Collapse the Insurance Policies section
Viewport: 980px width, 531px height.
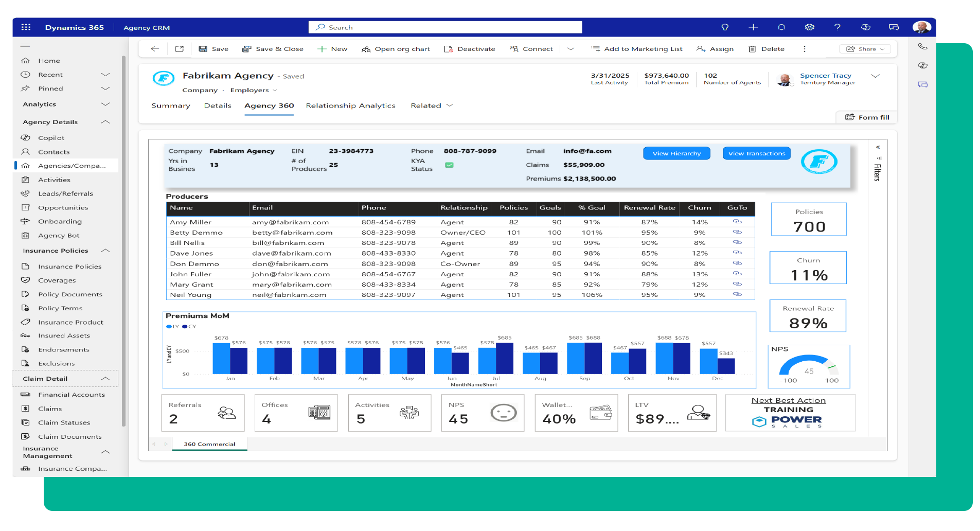point(105,251)
